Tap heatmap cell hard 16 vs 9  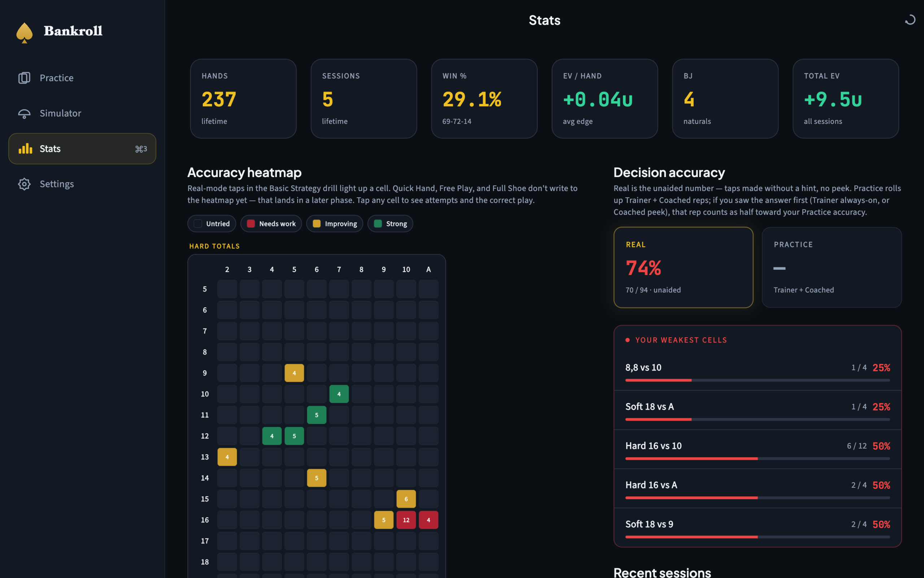tap(384, 520)
